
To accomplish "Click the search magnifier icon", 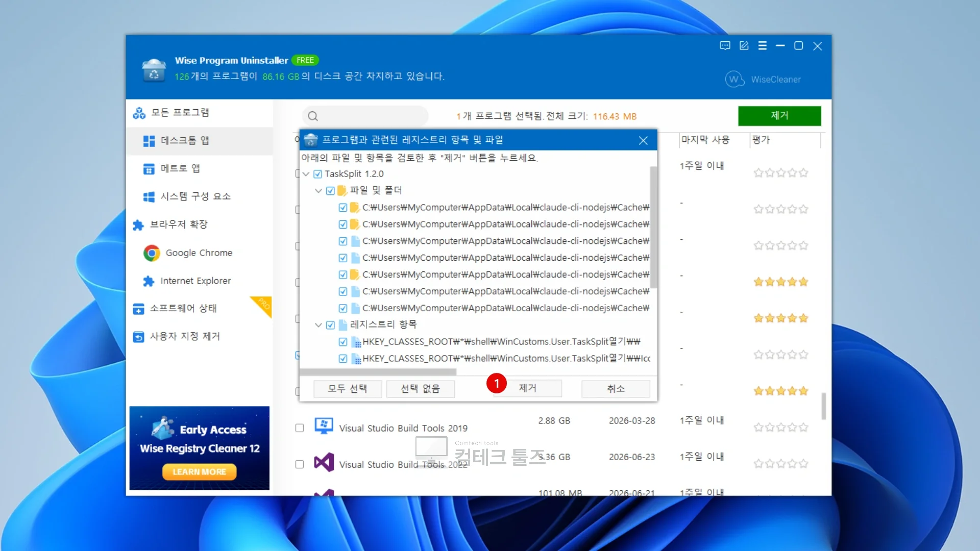I will point(313,116).
